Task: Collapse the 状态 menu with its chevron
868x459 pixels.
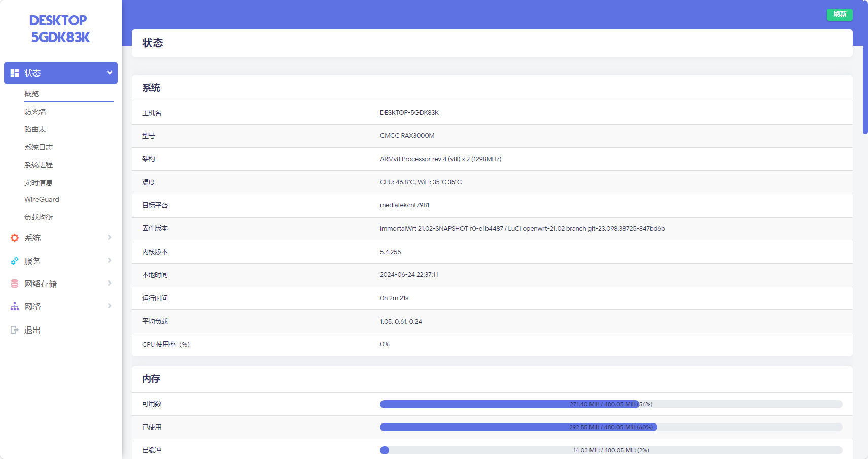Action: pyautogui.click(x=109, y=73)
